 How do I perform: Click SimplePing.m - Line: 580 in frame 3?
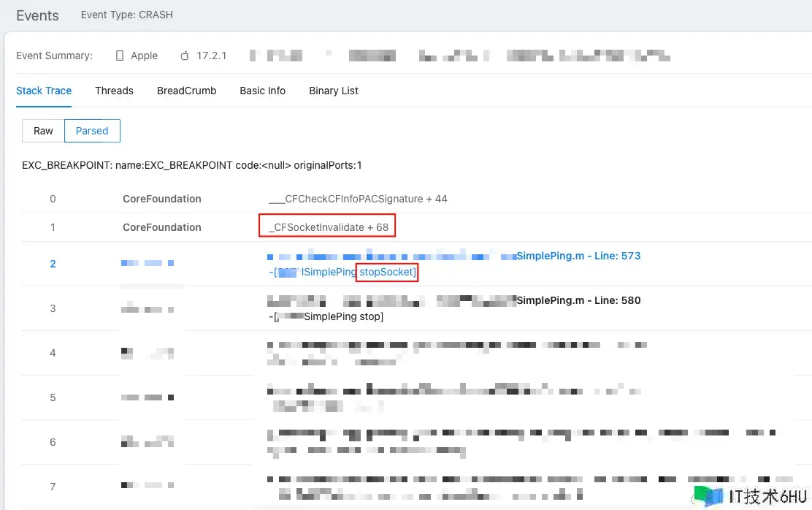[578, 300]
